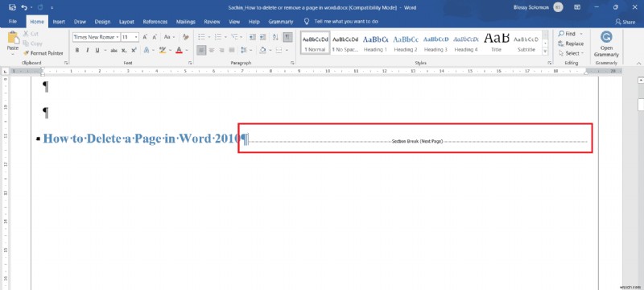Apply the Title style
Screen dimensions: 644x290
pyautogui.click(x=496, y=43)
